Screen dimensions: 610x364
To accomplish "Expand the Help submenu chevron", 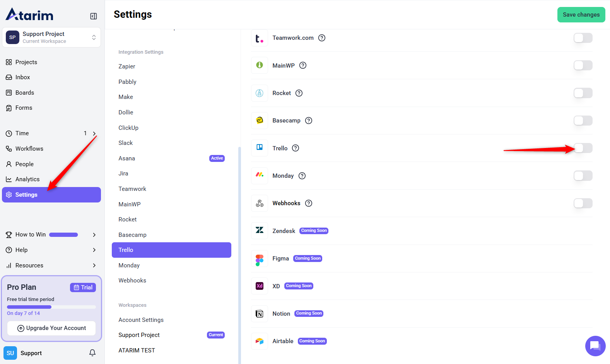I will click(x=94, y=250).
